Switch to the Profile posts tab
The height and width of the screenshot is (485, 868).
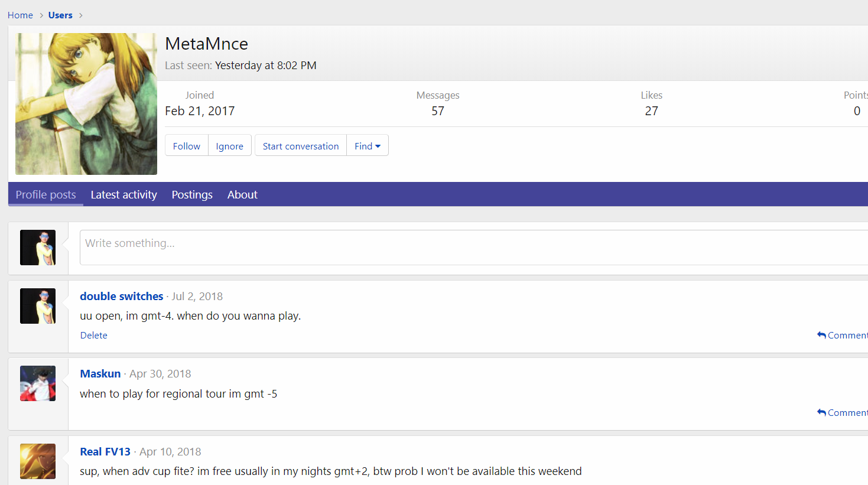coord(45,194)
